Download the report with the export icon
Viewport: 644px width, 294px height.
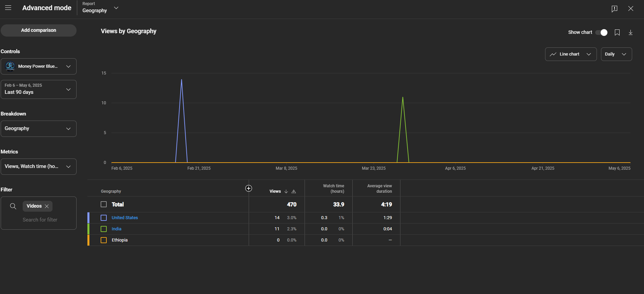pyautogui.click(x=630, y=33)
